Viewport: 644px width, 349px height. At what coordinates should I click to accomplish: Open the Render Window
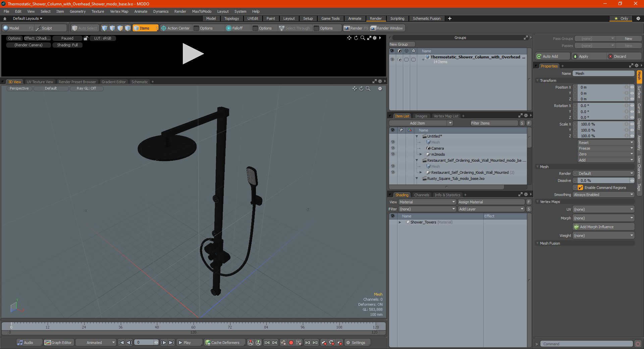[x=387, y=28]
